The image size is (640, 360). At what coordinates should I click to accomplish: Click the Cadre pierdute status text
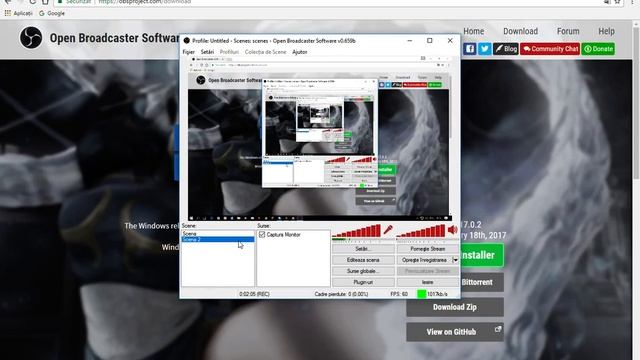(341, 294)
